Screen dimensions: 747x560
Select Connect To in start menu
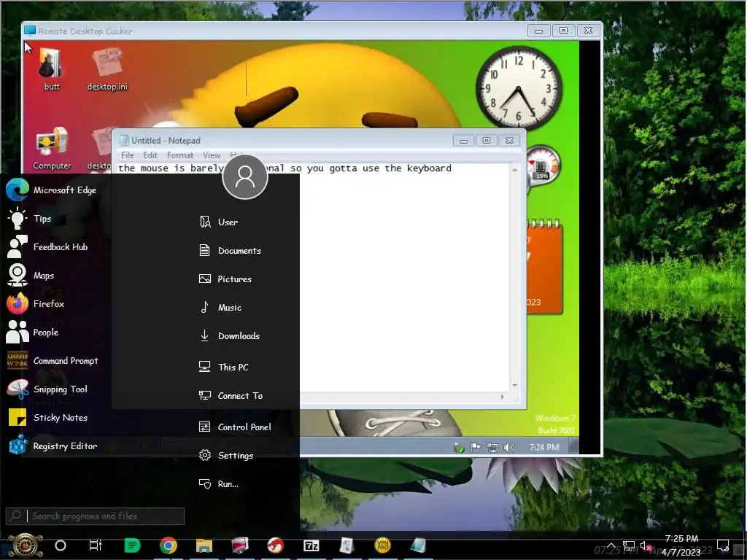pyautogui.click(x=231, y=396)
